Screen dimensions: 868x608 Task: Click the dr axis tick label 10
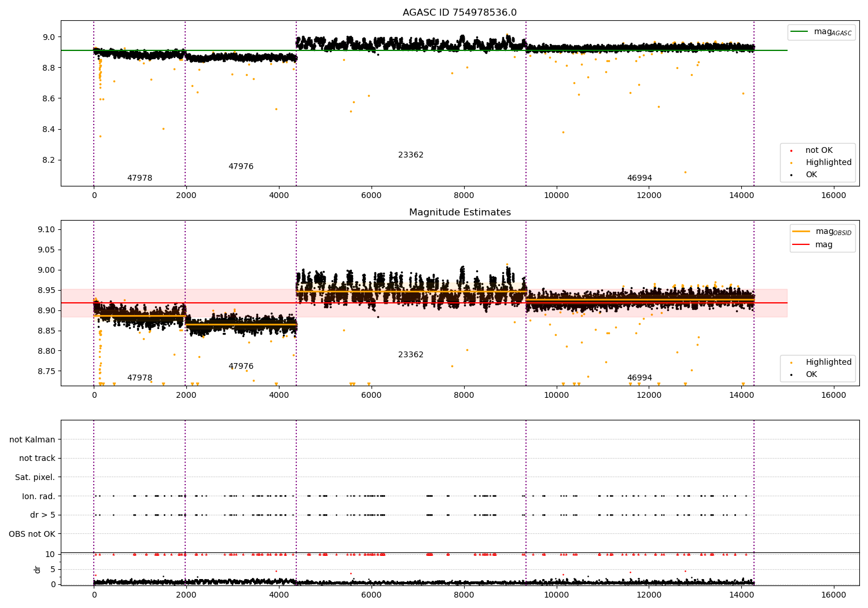click(x=50, y=554)
